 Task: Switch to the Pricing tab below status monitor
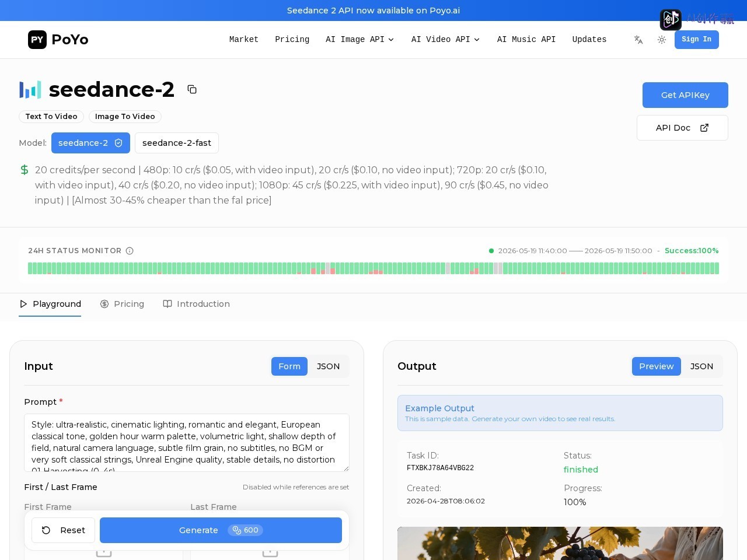click(x=122, y=304)
